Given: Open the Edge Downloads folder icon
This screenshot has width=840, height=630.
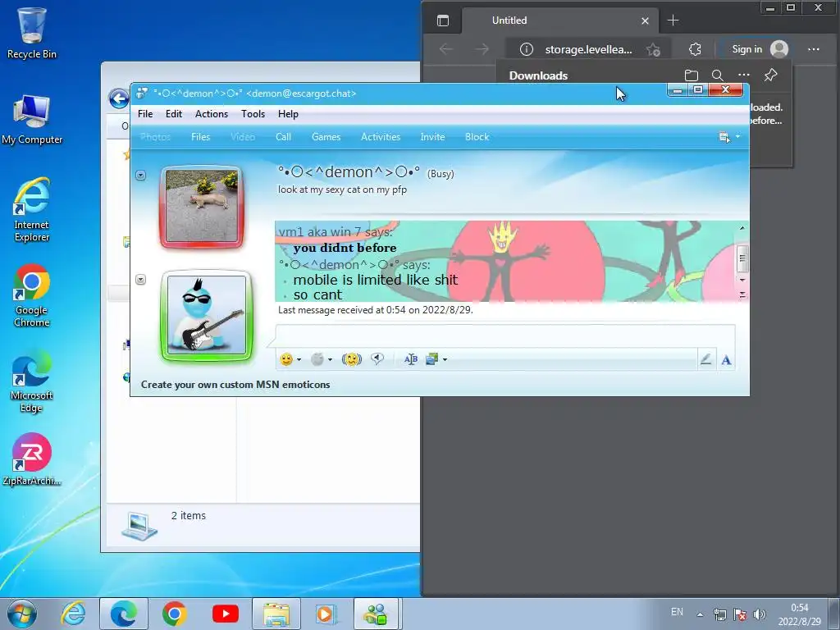Looking at the screenshot, I should point(691,75).
